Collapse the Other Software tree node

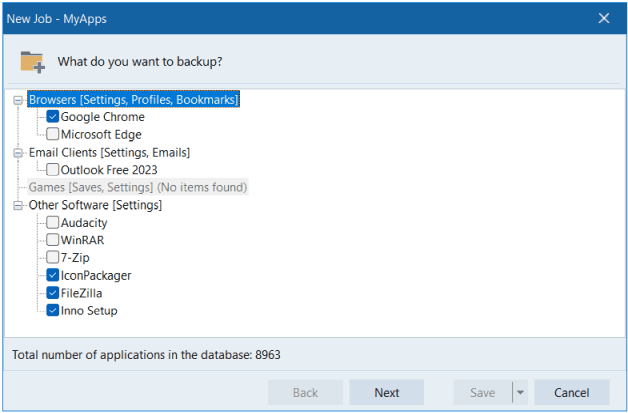click(x=18, y=205)
